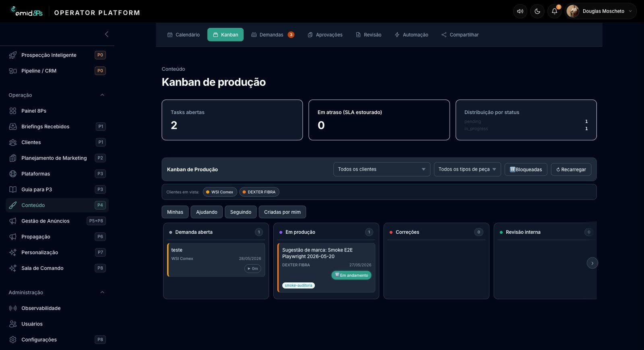Click the Configurações gear icon
Screen dimensions: 644x350
(13, 340)
